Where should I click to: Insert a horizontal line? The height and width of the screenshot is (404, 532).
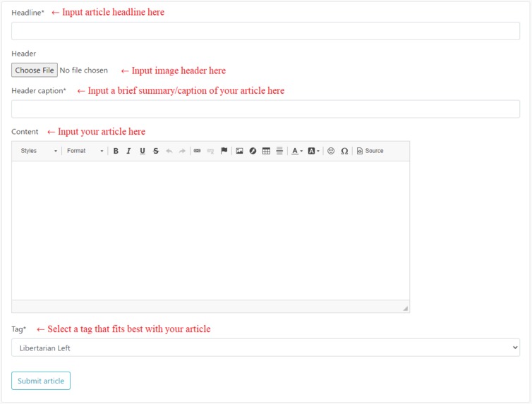coord(279,151)
